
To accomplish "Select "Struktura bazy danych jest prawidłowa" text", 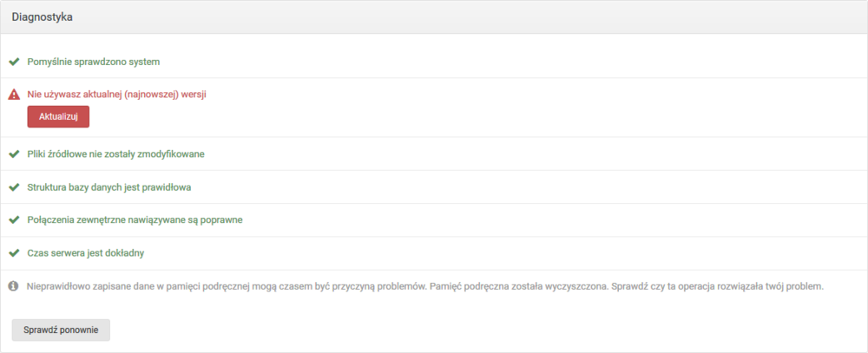I will [109, 187].
